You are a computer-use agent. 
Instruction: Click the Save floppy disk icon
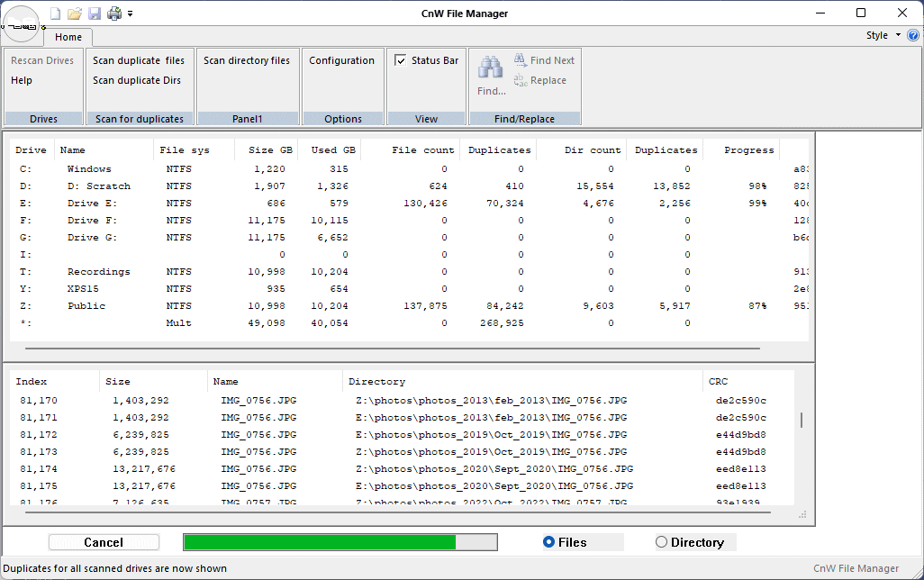click(x=95, y=14)
